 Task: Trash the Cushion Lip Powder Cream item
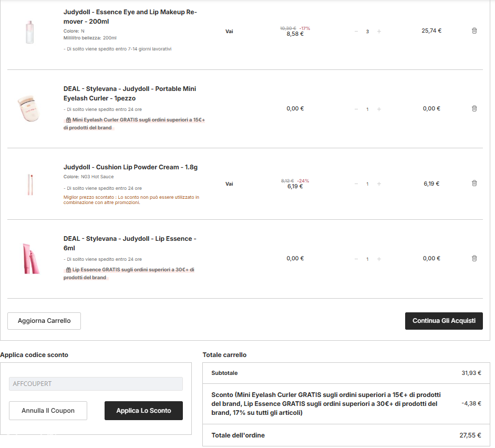(x=474, y=184)
